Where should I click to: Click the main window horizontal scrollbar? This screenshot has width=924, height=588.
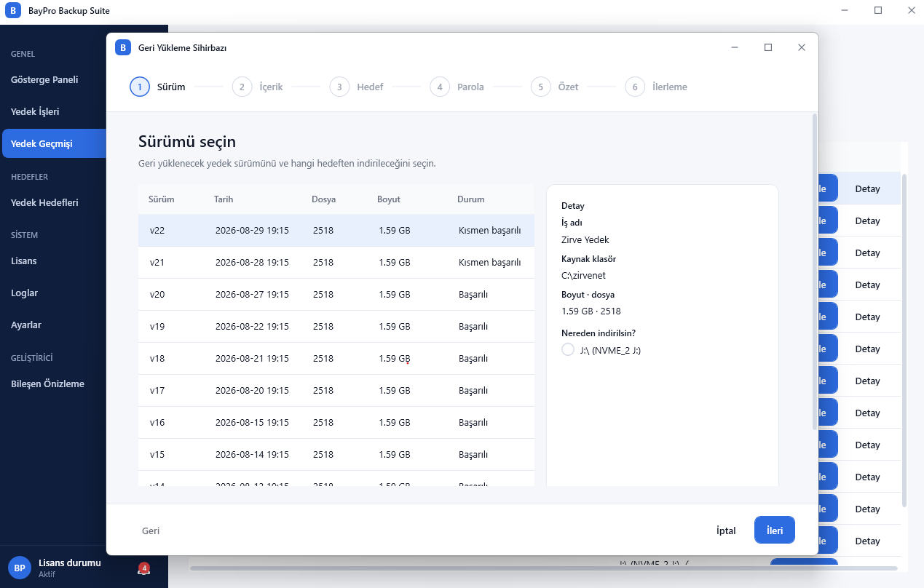(x=545, y=568)
